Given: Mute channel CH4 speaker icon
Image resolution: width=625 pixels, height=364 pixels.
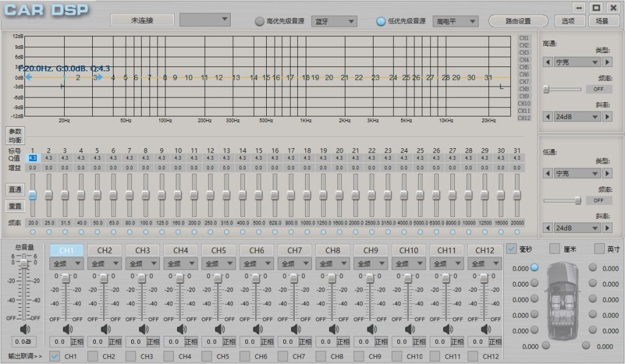Looking at the screenshot, I should 182,329.
